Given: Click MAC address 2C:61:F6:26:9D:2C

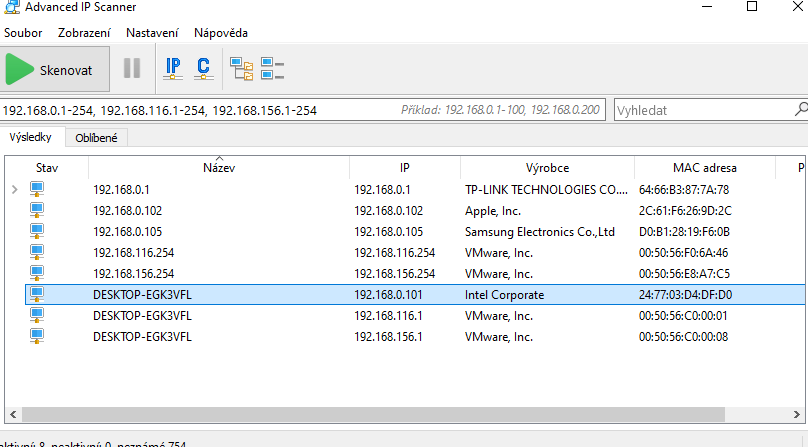Looking at the screenshot, I should pyautogui.click(x=685, y=211).
